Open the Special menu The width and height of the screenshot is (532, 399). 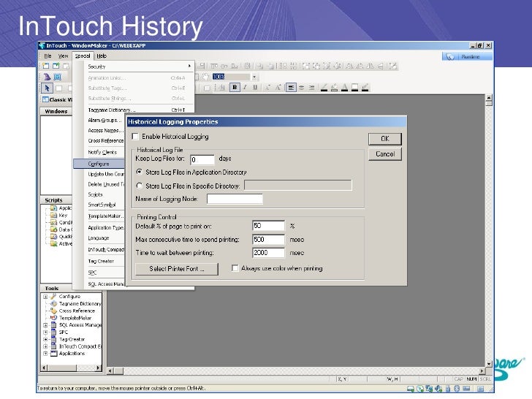pyautogui.click(x=83, y=56)
